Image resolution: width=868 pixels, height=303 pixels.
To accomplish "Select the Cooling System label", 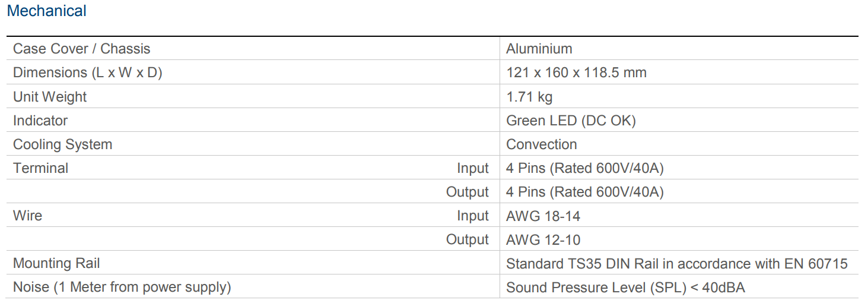I will (x=62, y=144).
